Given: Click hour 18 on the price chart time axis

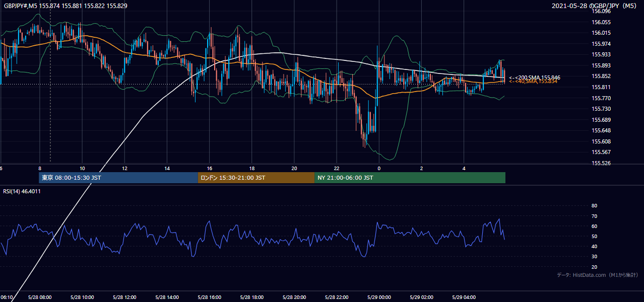Looking at the screenshot, I should (251, 169).
